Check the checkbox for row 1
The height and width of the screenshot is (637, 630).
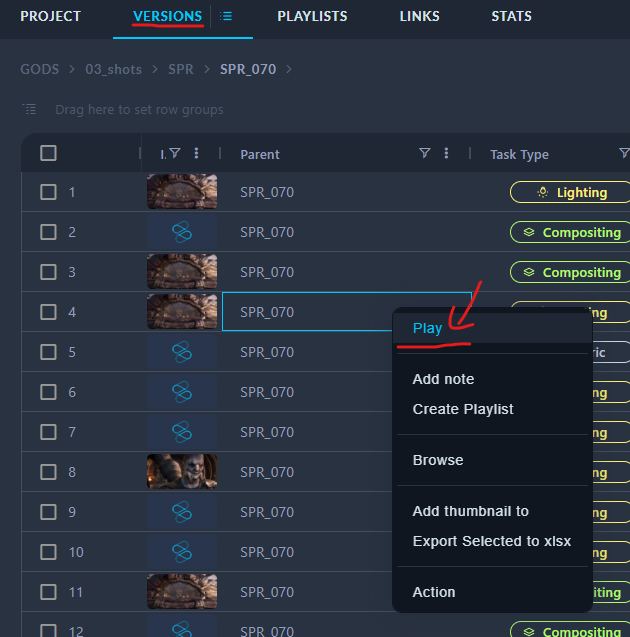tap(48, 192)
